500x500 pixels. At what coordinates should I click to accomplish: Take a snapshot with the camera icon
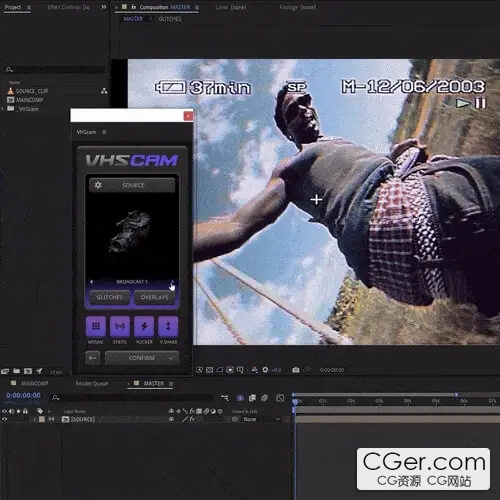point(296,370)
